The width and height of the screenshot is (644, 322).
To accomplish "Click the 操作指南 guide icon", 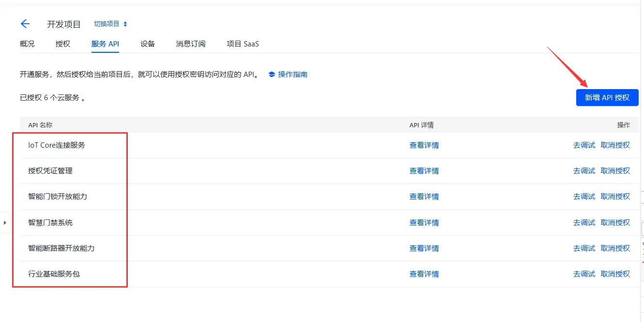I will [272, 75].
